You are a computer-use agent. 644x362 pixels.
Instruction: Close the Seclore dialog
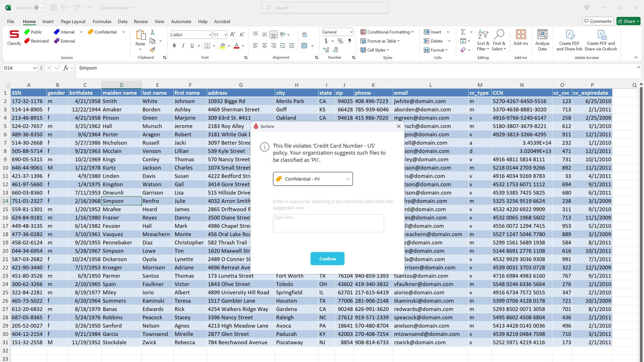click(x=399, y=126)
